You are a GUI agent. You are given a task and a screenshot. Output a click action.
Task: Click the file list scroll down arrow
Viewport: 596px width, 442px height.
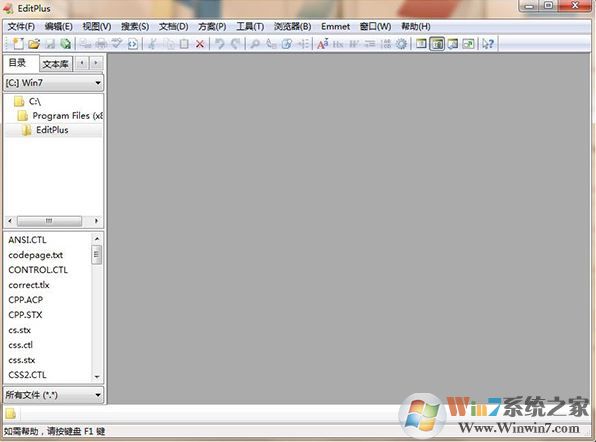(97, 377)
